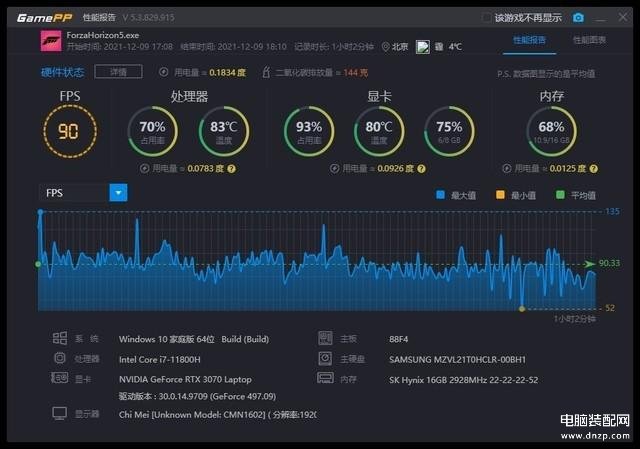Click the FPS dropdown field
Viewport: 640px width, 449px height.
pyautogui.click(x=83, y=193)
